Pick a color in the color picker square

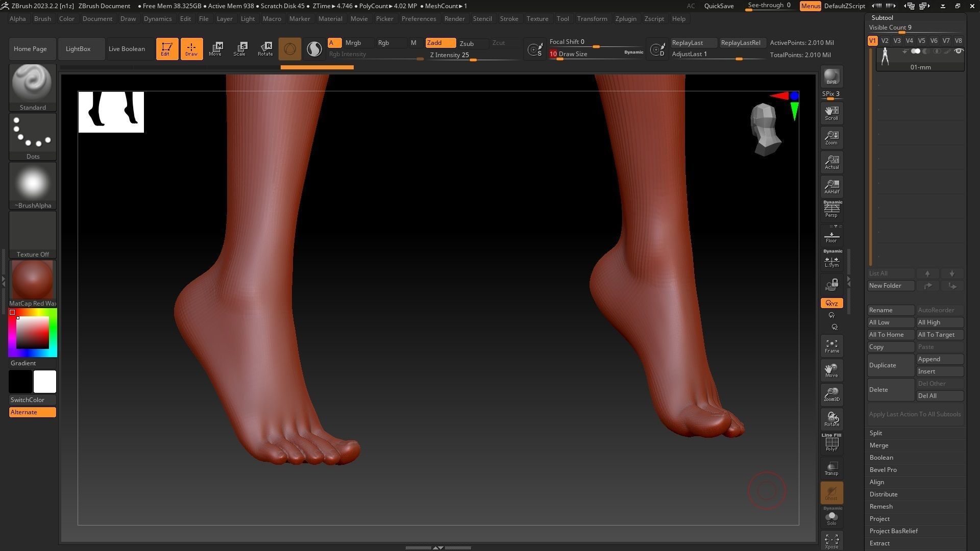33,333
